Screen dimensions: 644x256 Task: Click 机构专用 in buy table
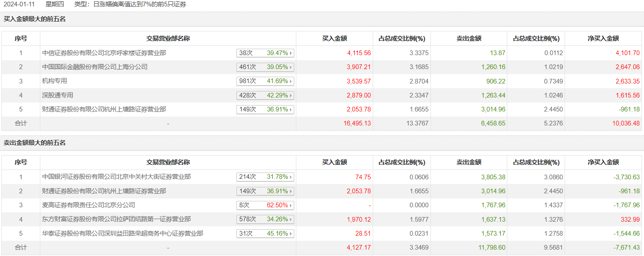tap(55, 81)
